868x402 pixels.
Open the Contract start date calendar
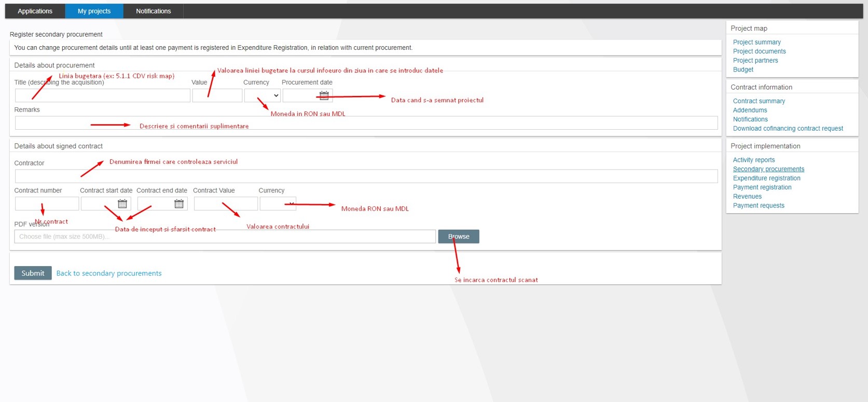click(x=122, y=204)
